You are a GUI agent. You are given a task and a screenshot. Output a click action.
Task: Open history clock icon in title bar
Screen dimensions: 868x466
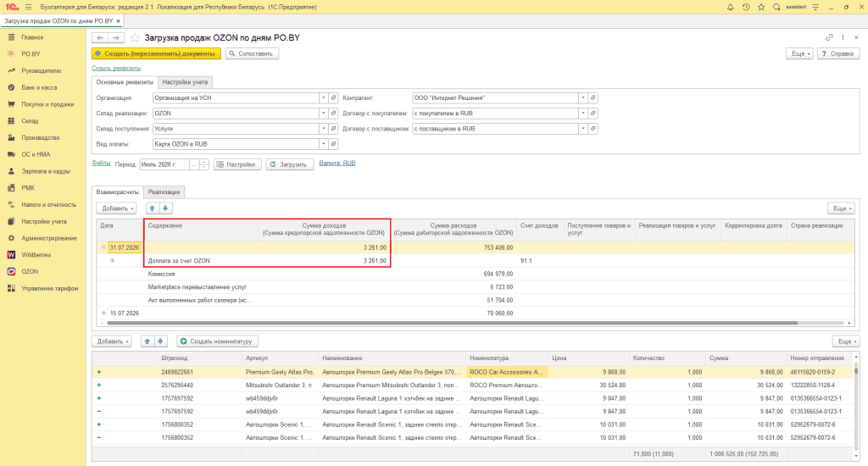pos(746,7)
